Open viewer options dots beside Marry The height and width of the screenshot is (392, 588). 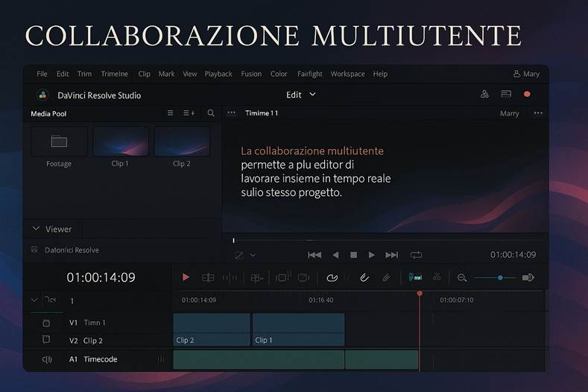pyautogui.click(x=538, y=113)
